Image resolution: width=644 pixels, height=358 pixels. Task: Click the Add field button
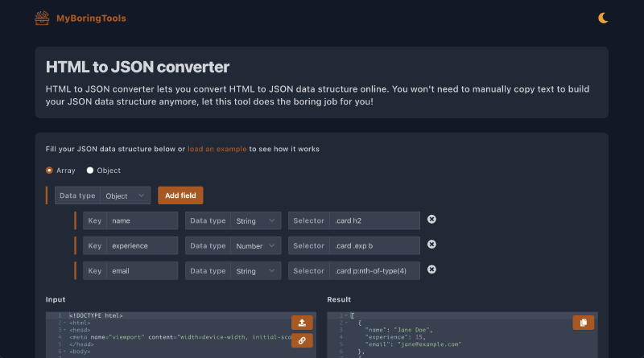180,195
